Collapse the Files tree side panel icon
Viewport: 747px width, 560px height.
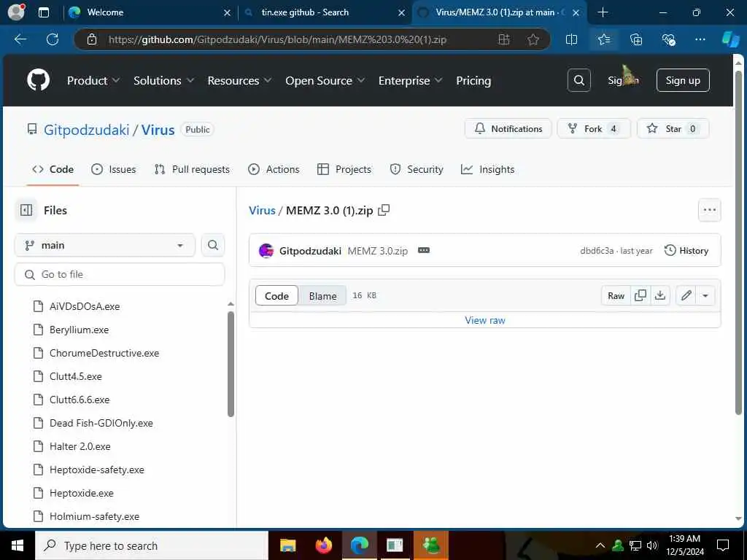(26, 210)
